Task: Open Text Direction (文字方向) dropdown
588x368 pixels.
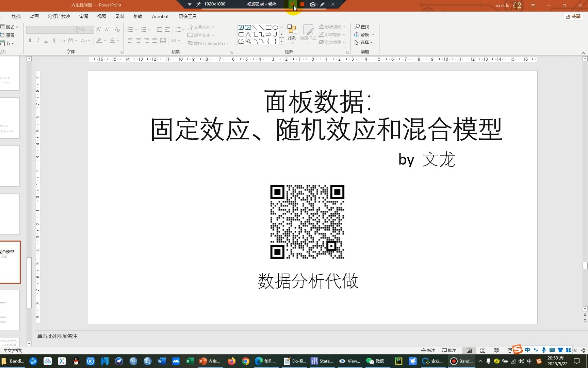Action: click(201, 27)
